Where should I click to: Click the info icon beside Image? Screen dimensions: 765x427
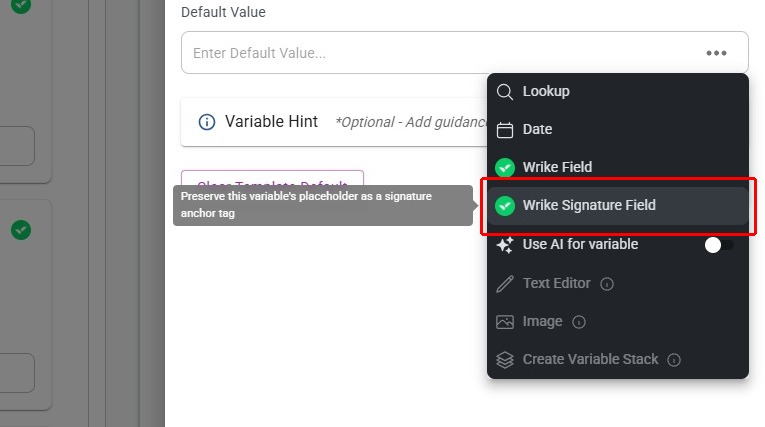coord(579,322)
